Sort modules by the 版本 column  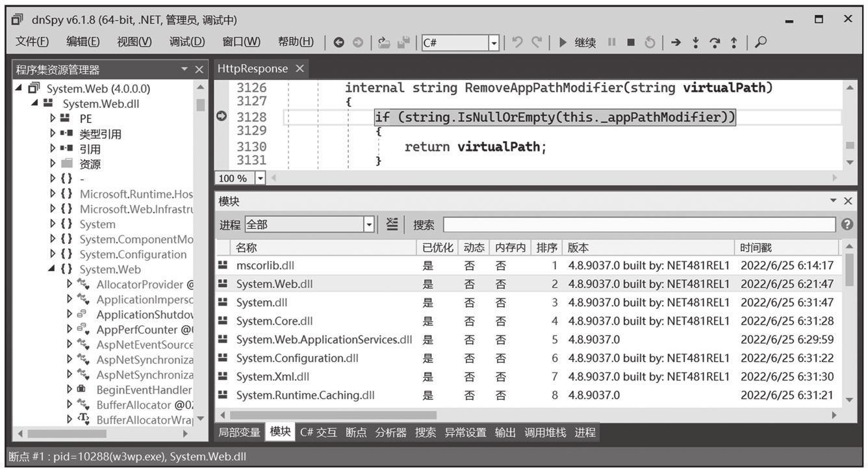[649, 248]
